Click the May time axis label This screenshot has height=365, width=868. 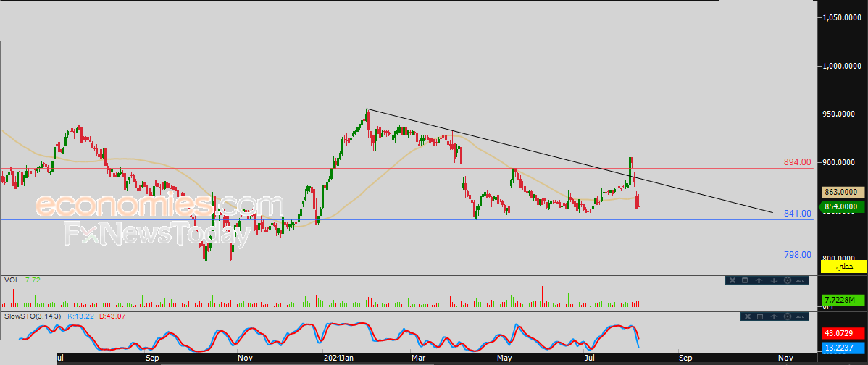(x=504, y=358)
